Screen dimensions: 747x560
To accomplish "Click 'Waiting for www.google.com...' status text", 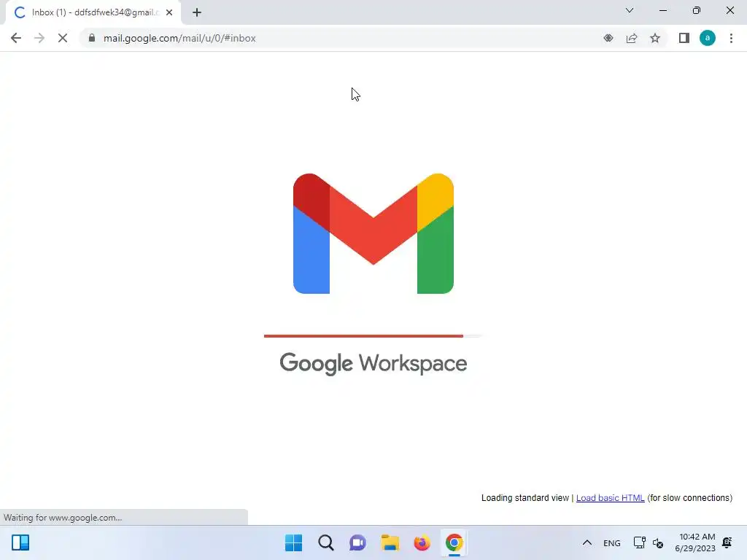I will pos(63,518).
